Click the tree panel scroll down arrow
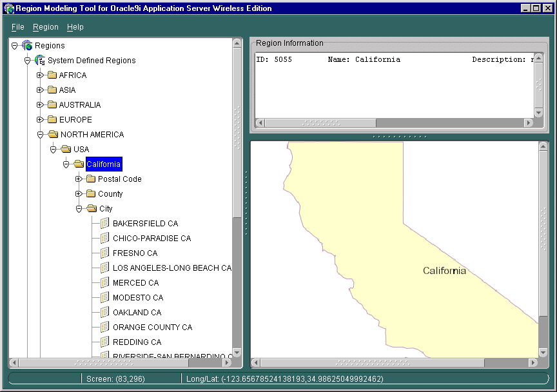Viewport: 557px width, 392px height. click(x=237, y=352)
